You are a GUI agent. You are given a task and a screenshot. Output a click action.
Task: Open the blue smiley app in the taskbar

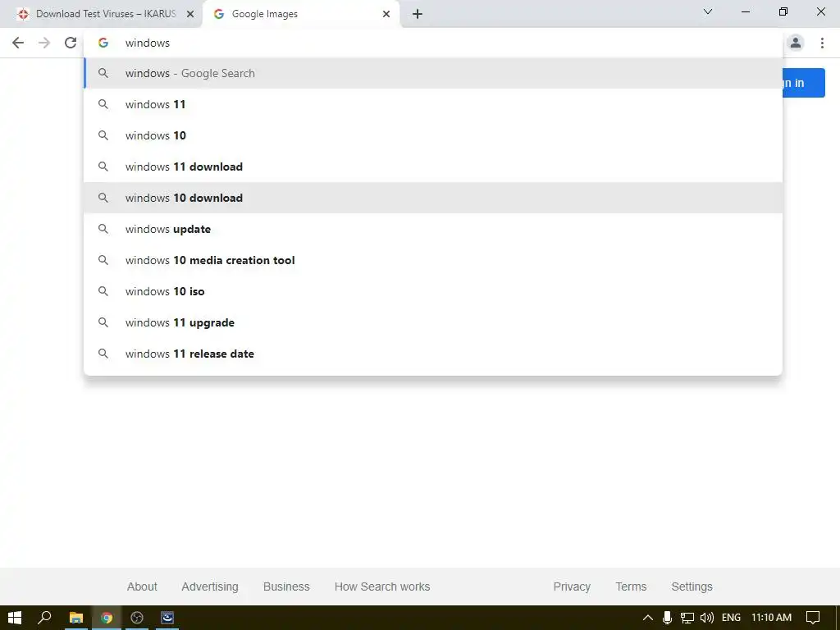(167, 618)
